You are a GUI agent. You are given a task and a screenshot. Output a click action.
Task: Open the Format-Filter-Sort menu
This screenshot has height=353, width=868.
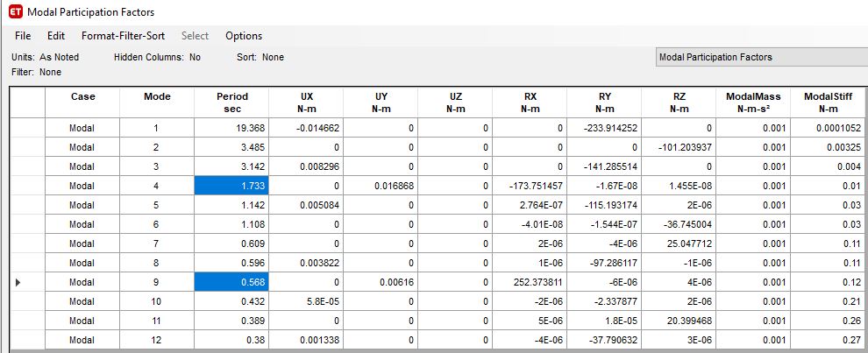point(123,36)
